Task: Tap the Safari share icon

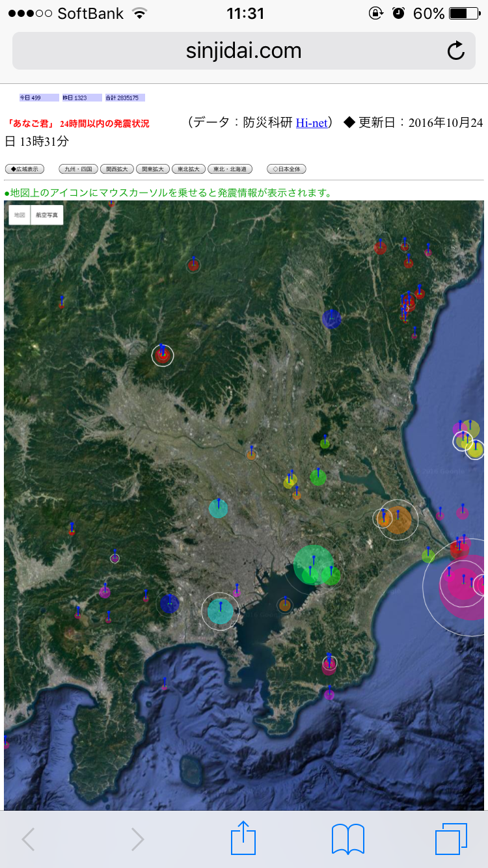Action: pos(243,839)
